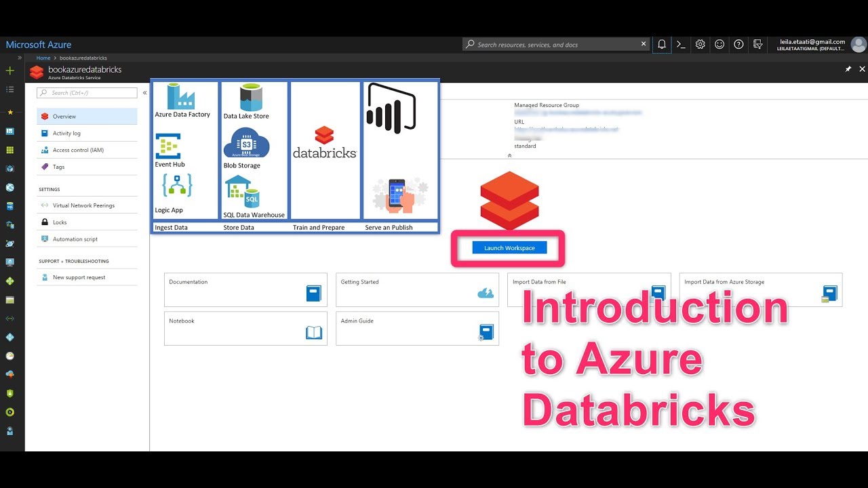Open the Directory and subscription filter icon
The width and height of the screenshot is (868, 488).
[x=758, y=44]
